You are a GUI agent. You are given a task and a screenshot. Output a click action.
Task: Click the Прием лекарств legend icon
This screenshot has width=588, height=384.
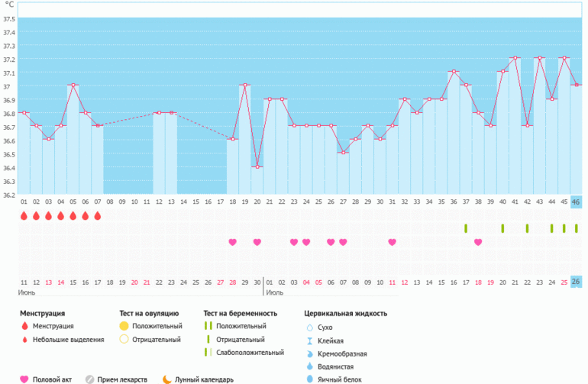[x=90, y=379]
